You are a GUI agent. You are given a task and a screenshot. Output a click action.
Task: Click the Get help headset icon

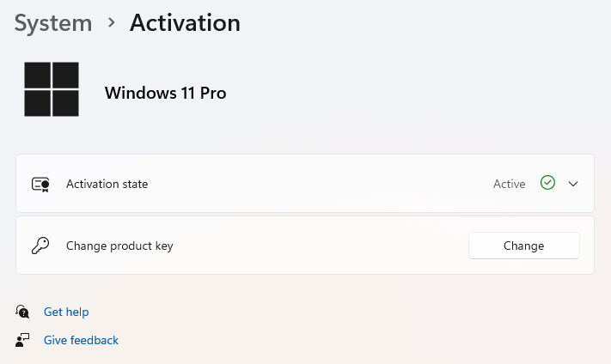coord(23,312)
